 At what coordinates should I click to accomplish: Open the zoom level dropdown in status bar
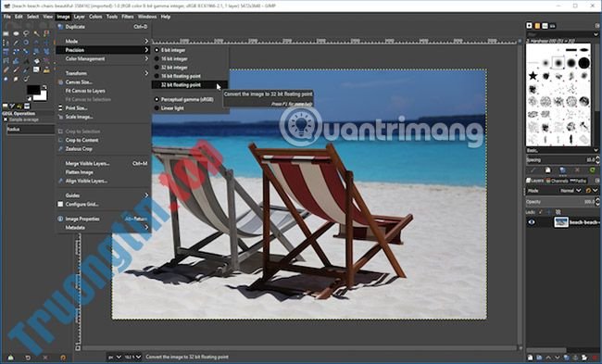point(132,357)
